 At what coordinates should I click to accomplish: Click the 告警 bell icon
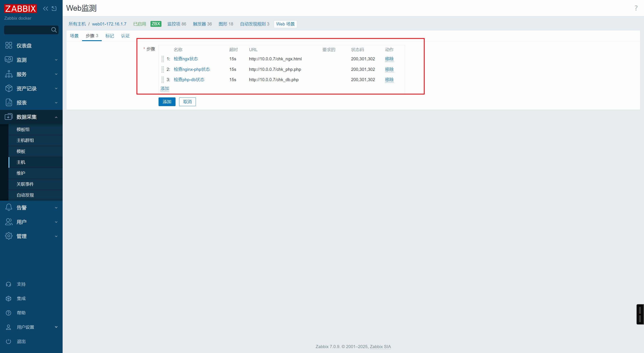pyautogui.click(x=9, y=207)
